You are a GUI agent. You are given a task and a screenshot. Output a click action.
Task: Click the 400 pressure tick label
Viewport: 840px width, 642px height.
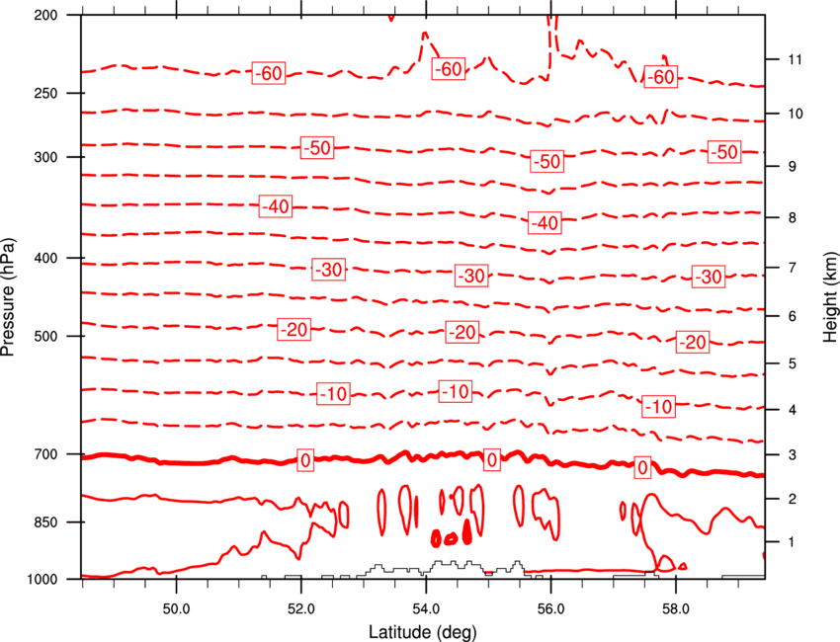tap(46, 258)
